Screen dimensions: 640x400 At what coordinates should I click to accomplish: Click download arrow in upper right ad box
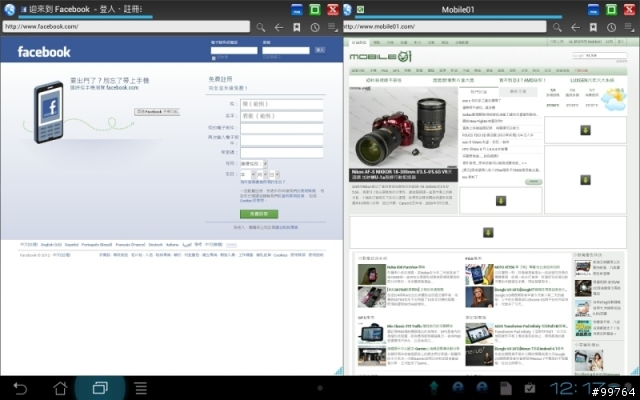(x=585, y=130)
